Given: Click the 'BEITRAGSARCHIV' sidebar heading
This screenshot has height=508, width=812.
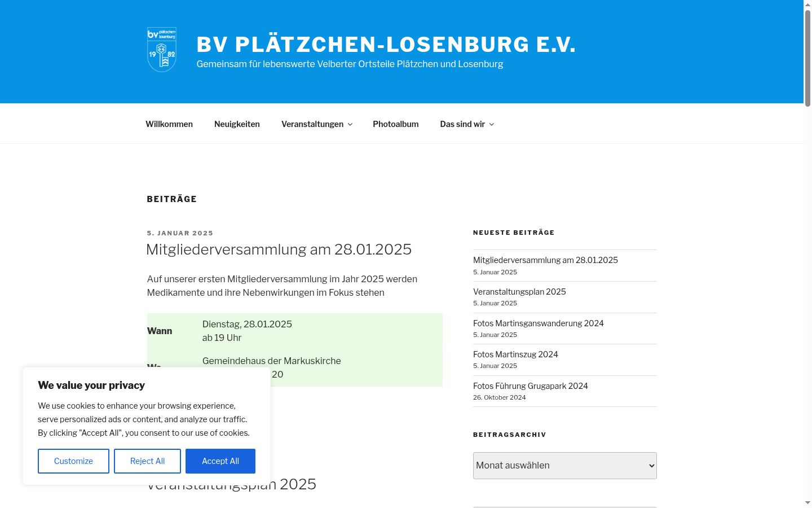Looking at the screenshot, I should [x=510, y=435].
